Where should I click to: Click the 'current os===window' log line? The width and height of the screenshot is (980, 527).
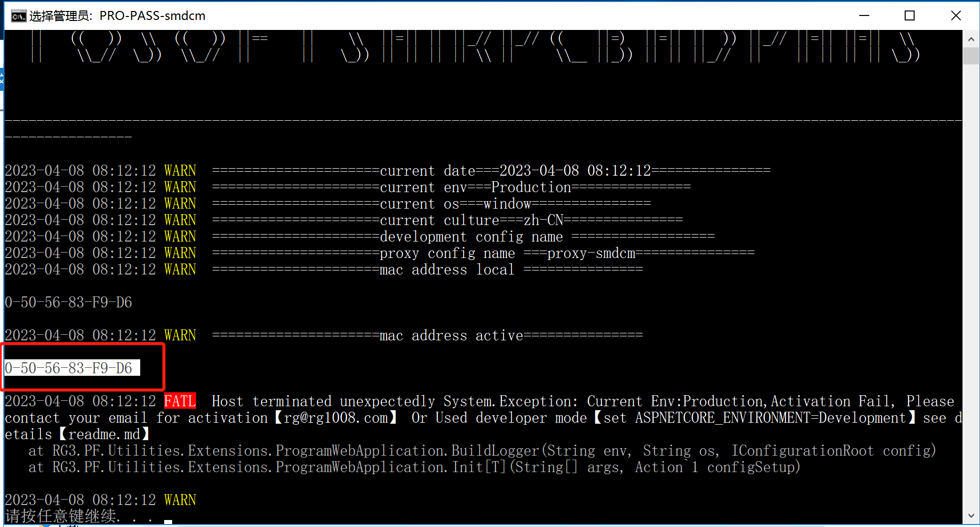click(328, 204)
